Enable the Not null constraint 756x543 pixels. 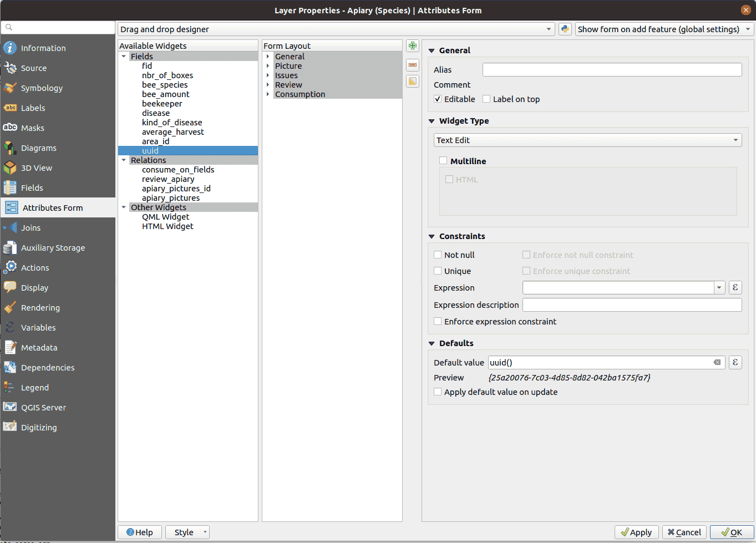coord(438,255)
